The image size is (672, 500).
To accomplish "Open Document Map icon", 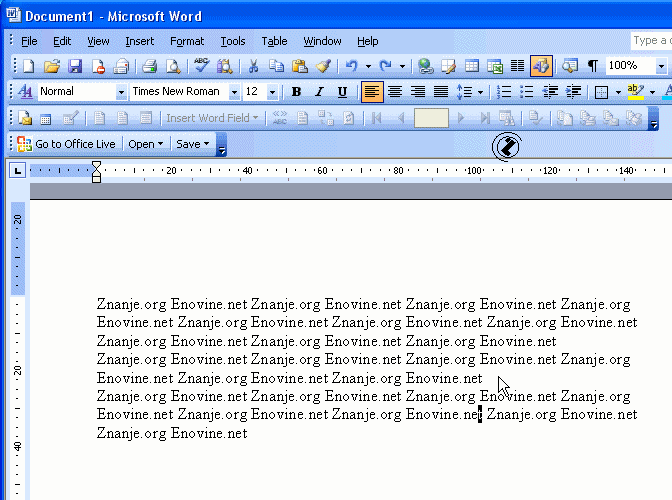I will [x=570, y=66].
